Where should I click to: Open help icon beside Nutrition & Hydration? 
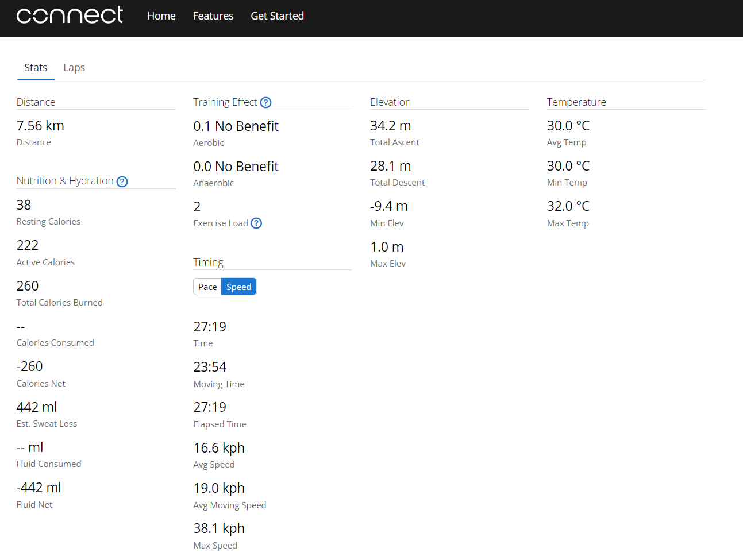click(122, 181)
